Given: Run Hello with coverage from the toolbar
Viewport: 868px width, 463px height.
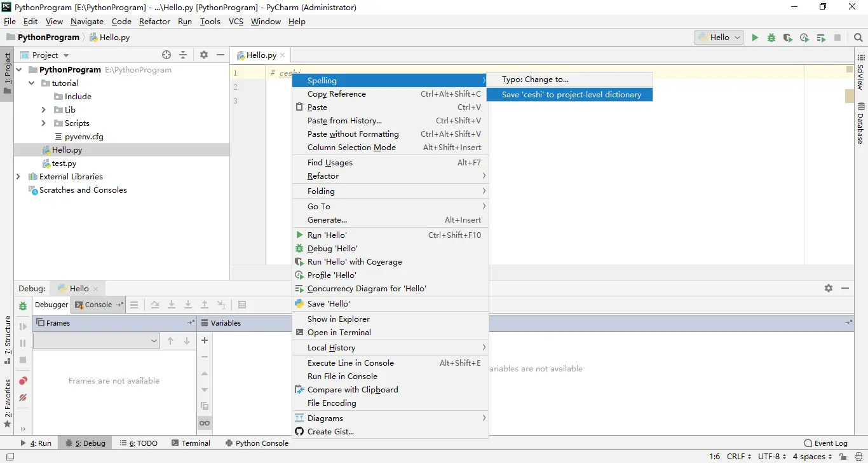Looking at the screenshot, I should [788, 38].
